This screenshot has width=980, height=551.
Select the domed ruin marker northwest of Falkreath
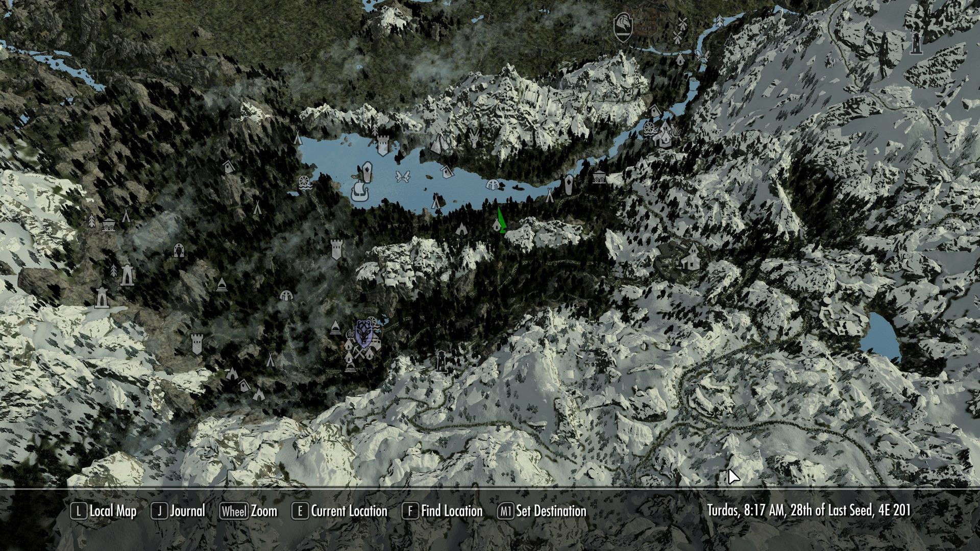[x=287, y=295]
